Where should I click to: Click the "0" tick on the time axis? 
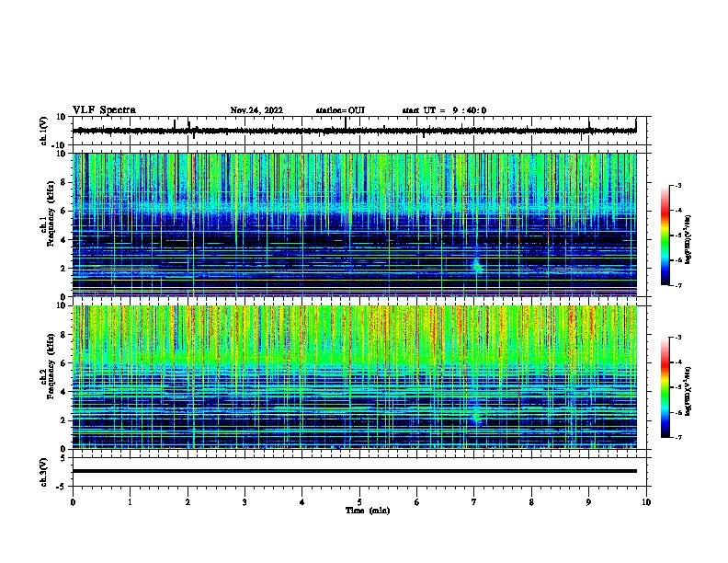[73, 502]
